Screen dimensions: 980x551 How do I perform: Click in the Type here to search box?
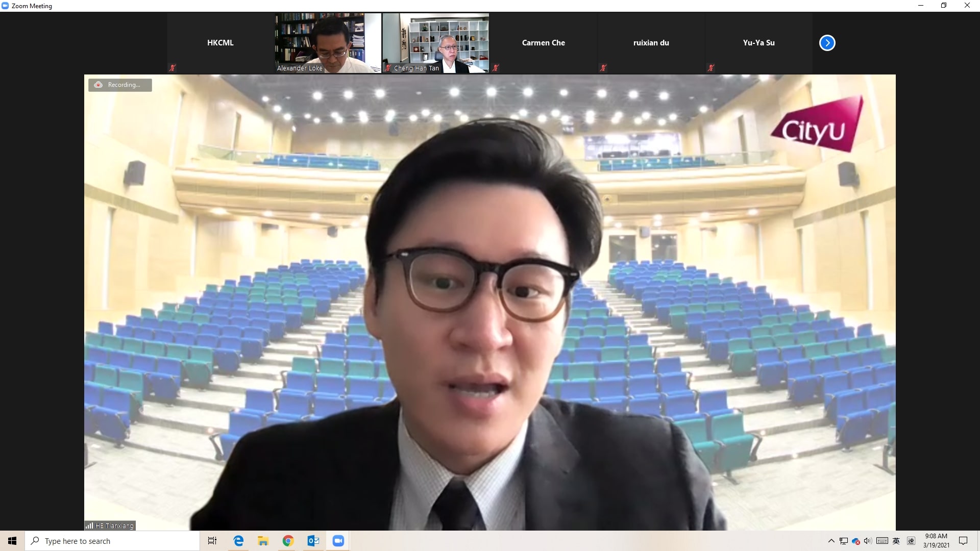click(x=112, y=541)
